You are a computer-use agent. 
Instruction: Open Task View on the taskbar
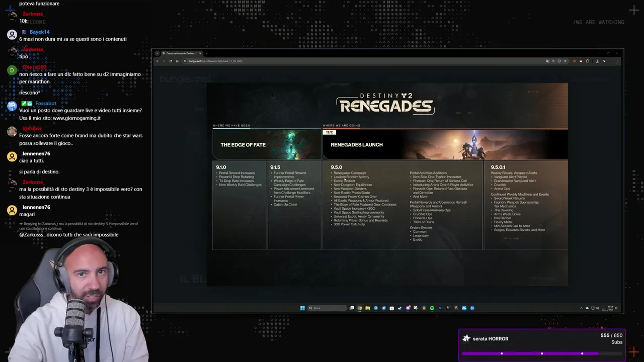tap(352, 308)
